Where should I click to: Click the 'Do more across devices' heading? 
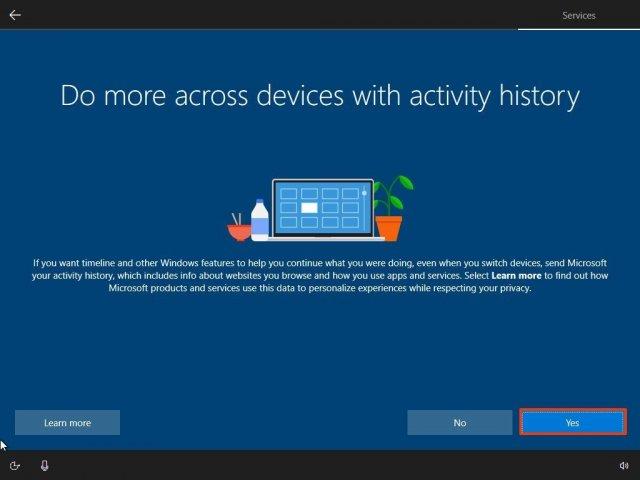pos(320,96)
